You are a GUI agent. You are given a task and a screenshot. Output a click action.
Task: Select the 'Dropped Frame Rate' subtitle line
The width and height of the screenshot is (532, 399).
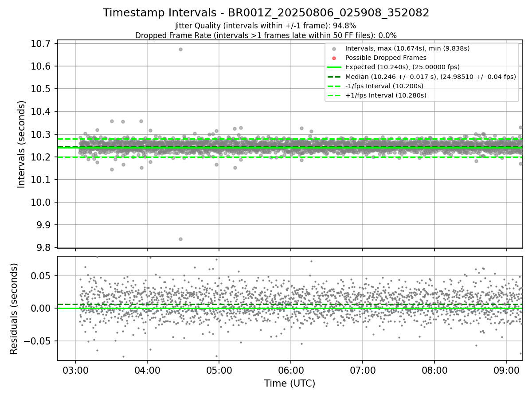pyautogui.click(x=266, y=35)
